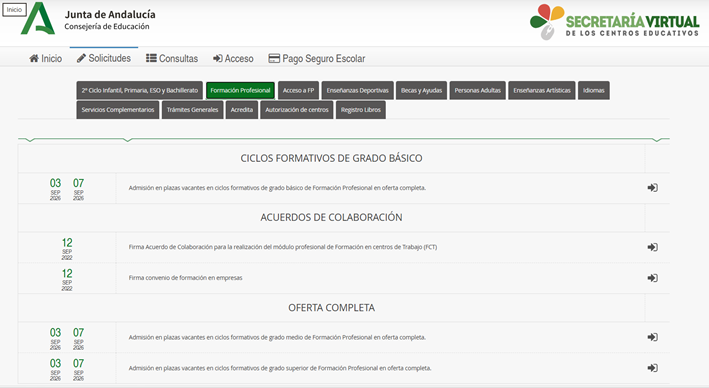Click the 12 SEP date in the convenio empresas row
This screenshot has height=388, width=709.
click(x=67, y=279)
